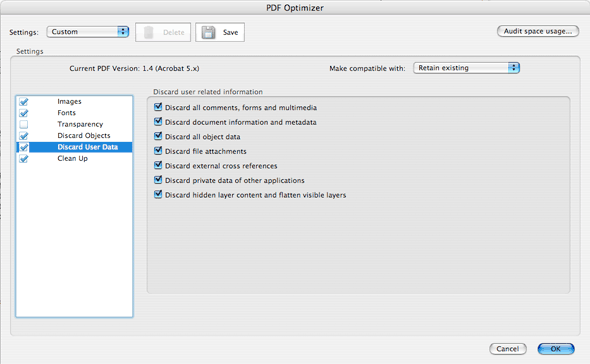Click the trash can Delete icon
The width and height of the screenshot is (590, 364).
[149, 32]
